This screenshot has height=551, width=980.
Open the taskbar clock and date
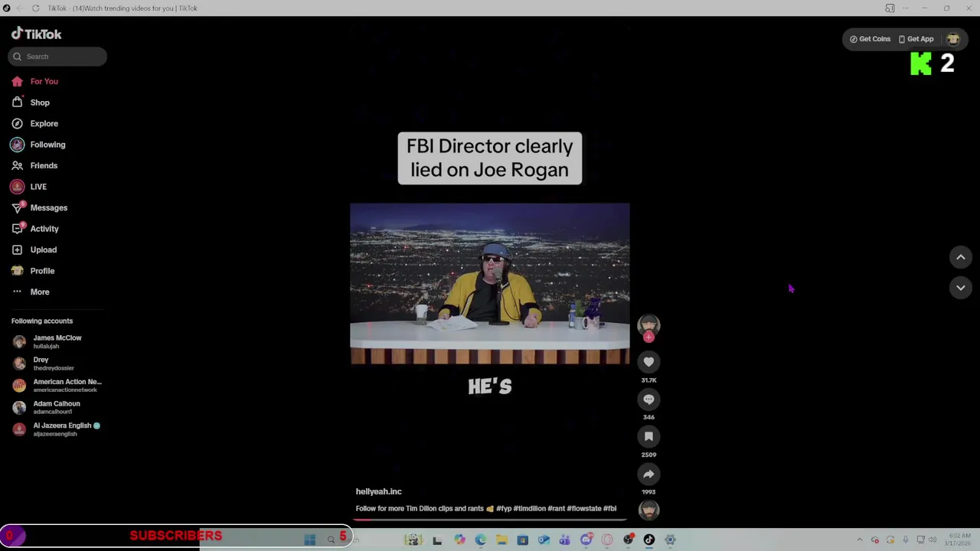pyautogui.click(x=959, y=540)
